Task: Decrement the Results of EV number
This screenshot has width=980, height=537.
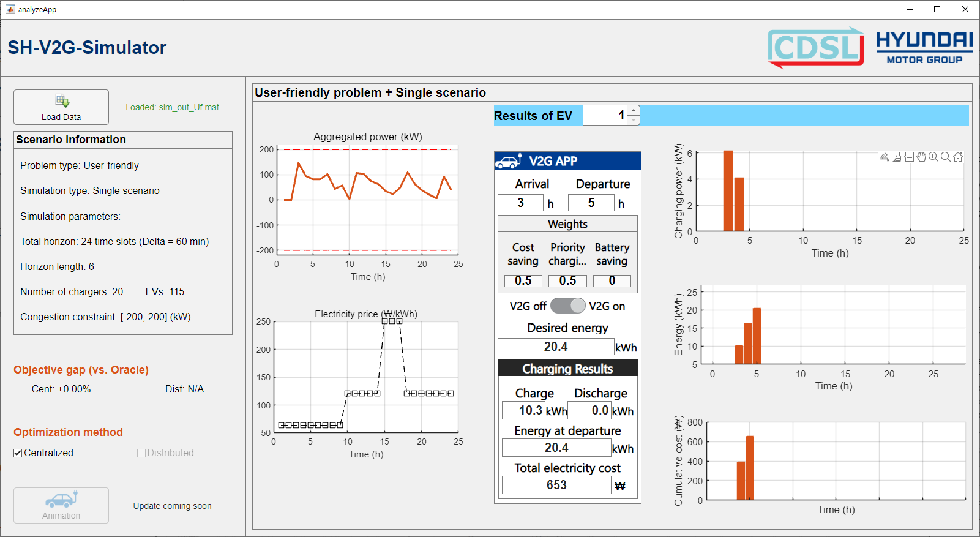Action: coord(634,120)
